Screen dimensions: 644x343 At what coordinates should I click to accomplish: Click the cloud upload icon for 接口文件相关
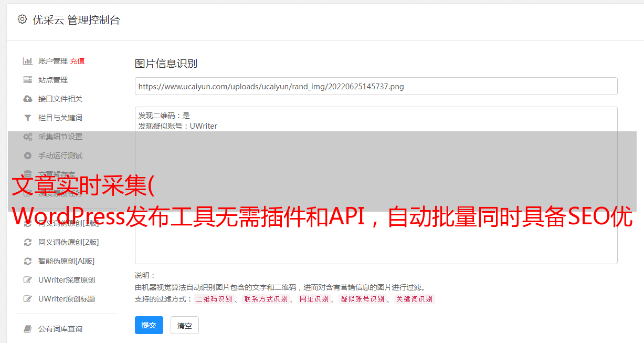tap(28, 99)
